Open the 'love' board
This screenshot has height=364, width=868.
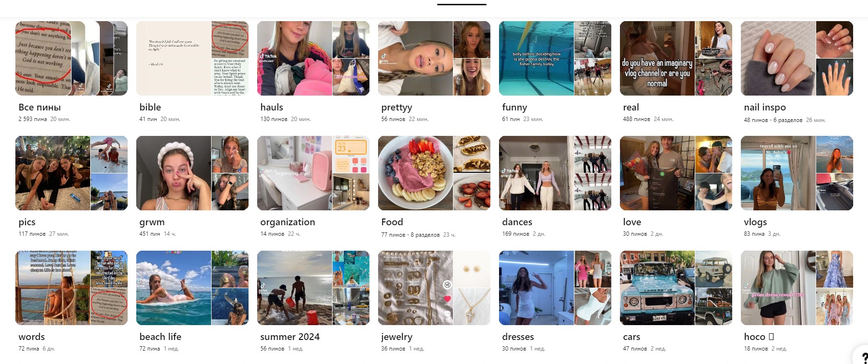(676, 173)
